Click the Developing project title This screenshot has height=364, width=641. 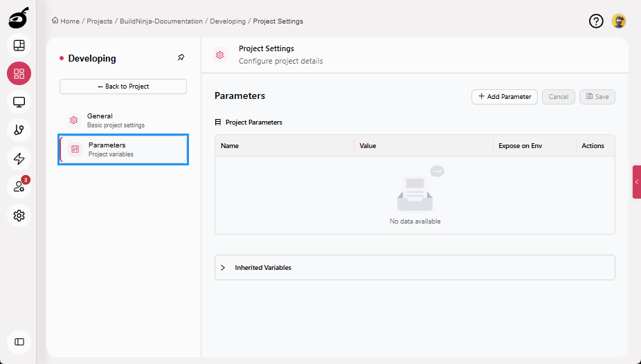click(x=92, y=58)
